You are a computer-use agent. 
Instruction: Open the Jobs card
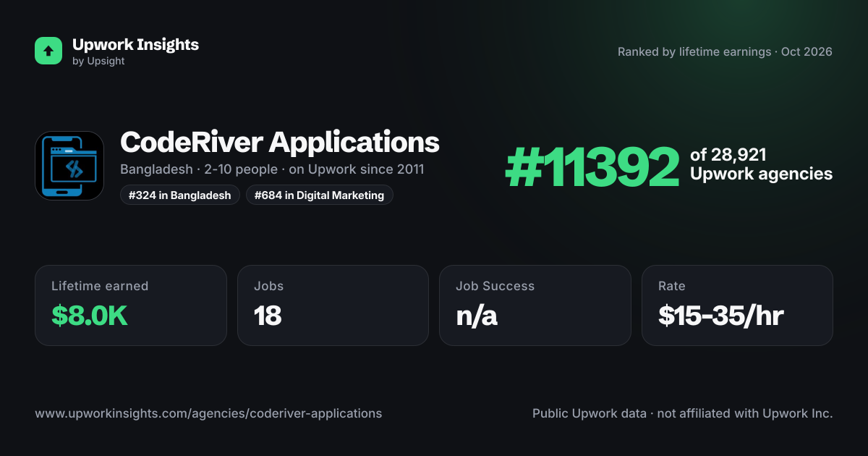[x=333, y=305]
